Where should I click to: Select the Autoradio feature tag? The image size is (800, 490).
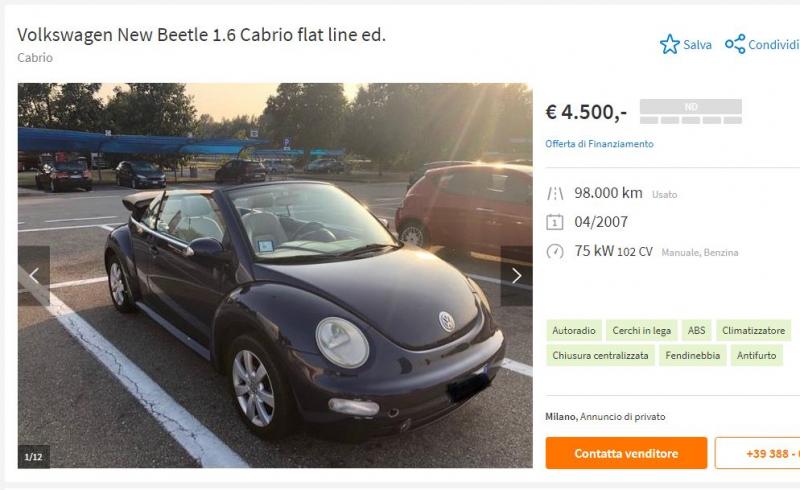pyautogui.click(x=574, y=331)
